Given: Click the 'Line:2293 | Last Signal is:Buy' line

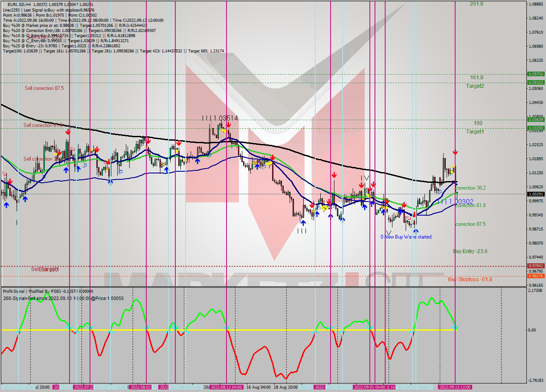Looking at the screenshot, I should [x=49, y=10].
